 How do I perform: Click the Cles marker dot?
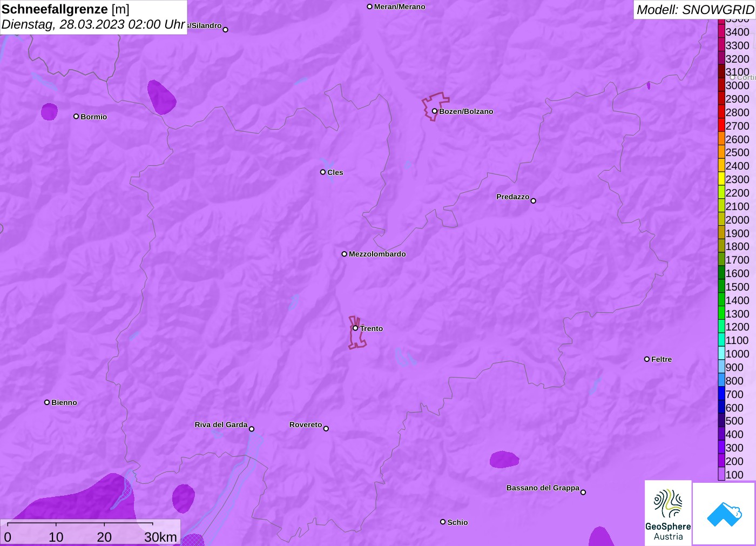tap(323, 172)
